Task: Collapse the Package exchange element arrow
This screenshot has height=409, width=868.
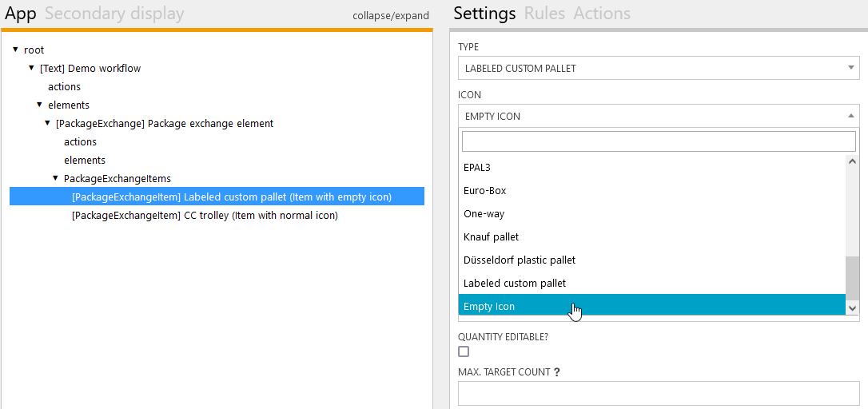Action: coord(47,123)
